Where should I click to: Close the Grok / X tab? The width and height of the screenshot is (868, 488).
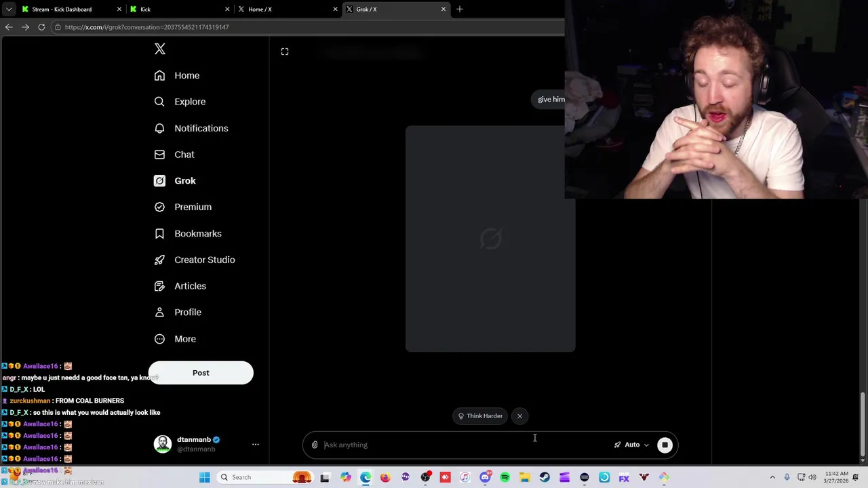443,9
